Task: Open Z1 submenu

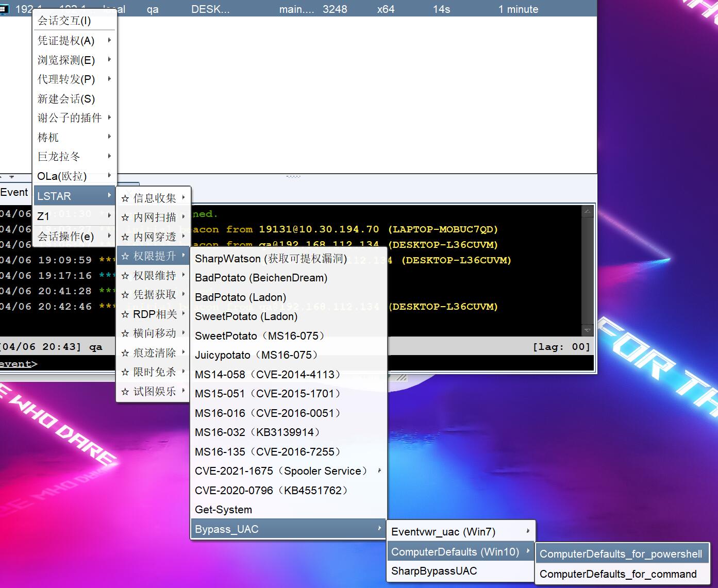Action: (75, 216)
